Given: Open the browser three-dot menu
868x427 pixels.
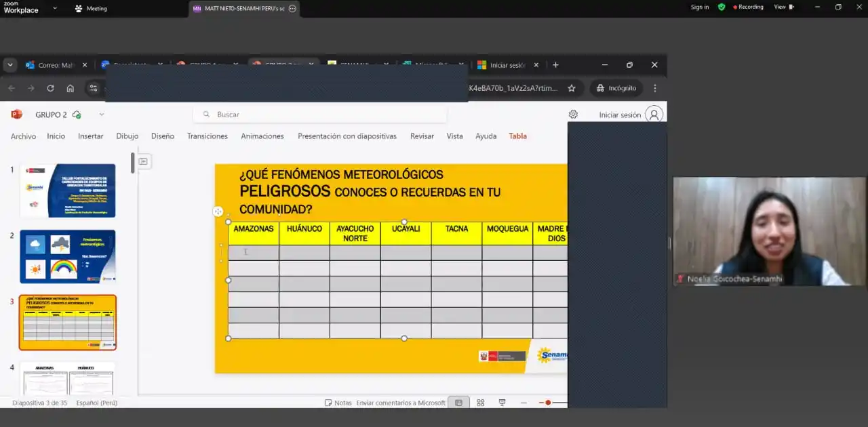Looking at the screenshot, I should pos(654,88).
